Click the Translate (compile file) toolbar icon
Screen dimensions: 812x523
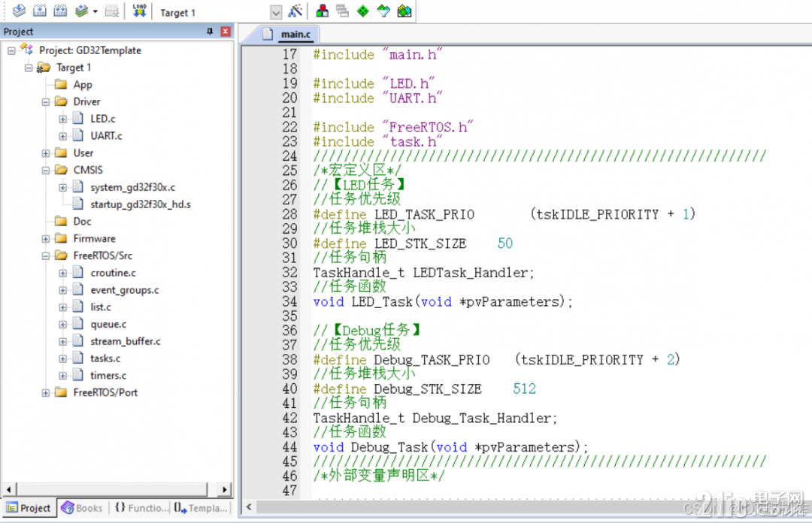tap(19, 11)
